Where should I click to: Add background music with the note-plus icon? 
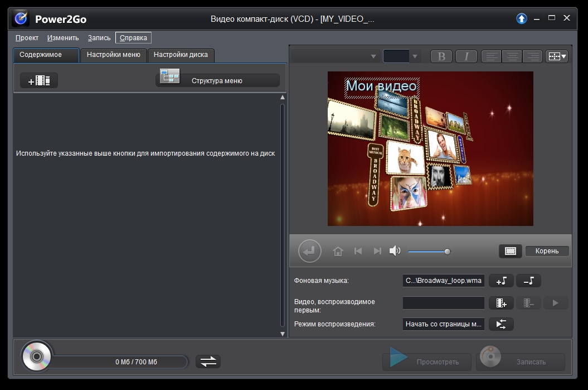[x=501, y=281]
